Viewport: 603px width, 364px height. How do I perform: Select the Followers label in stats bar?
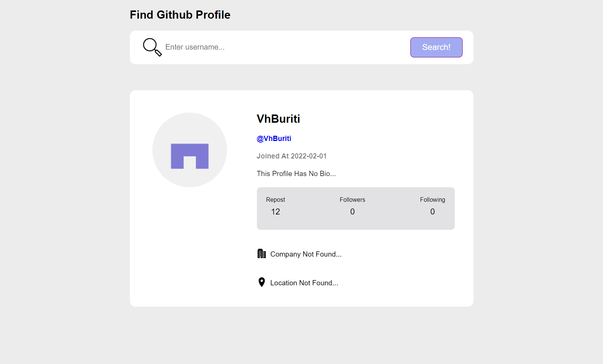[352, 200]
